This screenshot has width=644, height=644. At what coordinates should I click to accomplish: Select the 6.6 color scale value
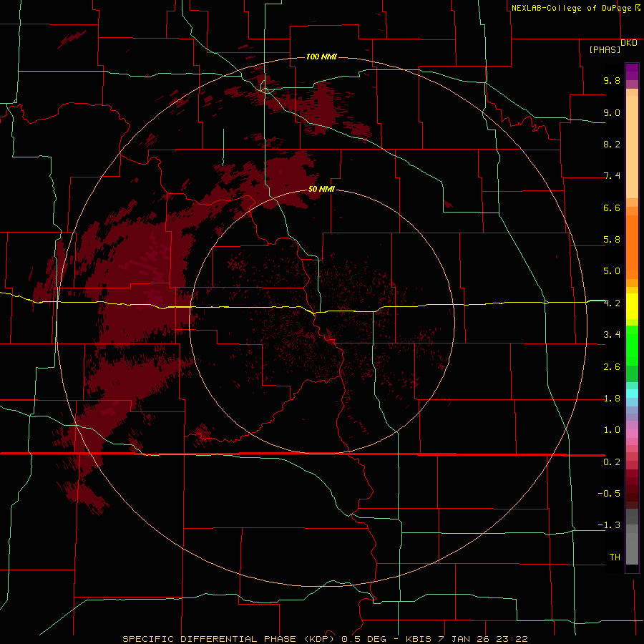tap(612, 208)
